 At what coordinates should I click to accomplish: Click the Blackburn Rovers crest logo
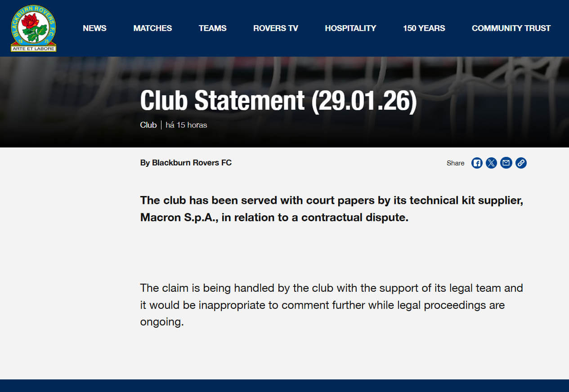[x=33, y=28]
